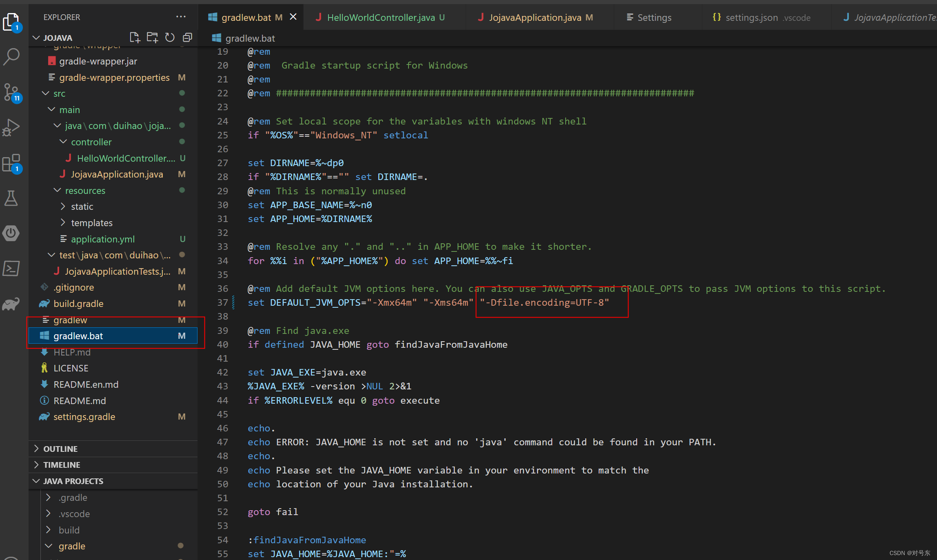Open gradle-wrapper.jar file

(x=113, y=61)
